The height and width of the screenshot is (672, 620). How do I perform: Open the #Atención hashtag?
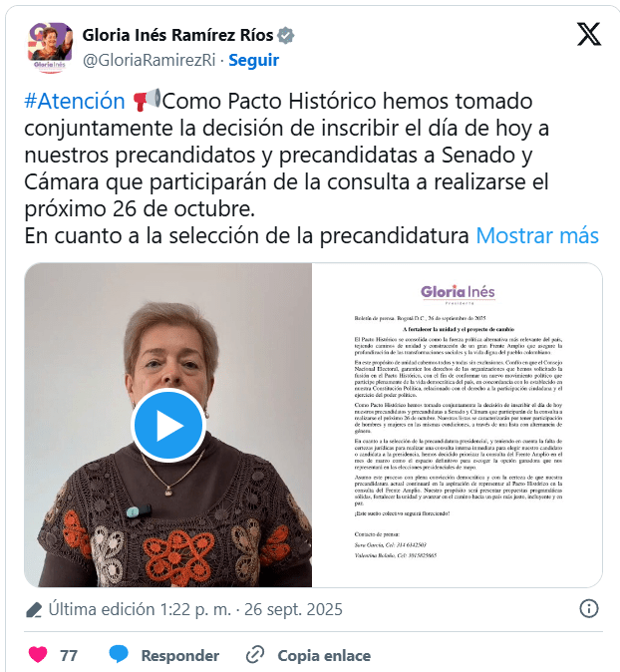(75, 101)
